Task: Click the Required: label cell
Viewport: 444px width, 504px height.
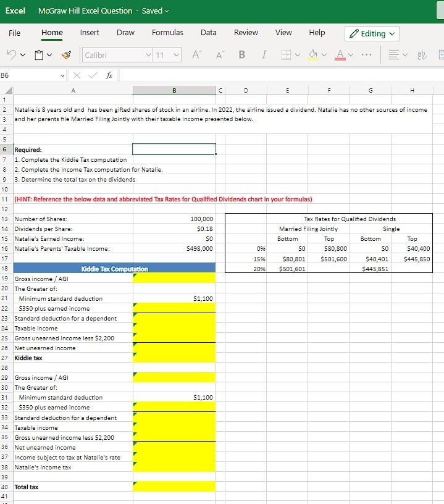Action: [x=73, y=149]
